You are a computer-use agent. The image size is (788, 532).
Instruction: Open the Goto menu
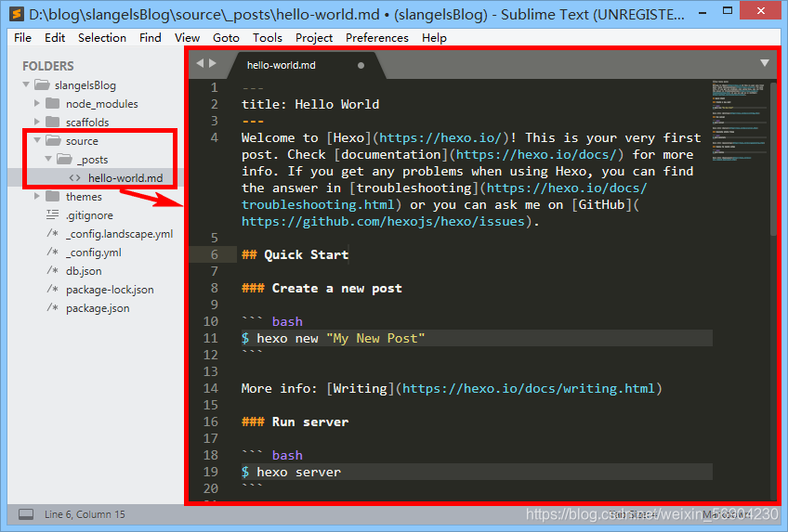tap(226, 38)
